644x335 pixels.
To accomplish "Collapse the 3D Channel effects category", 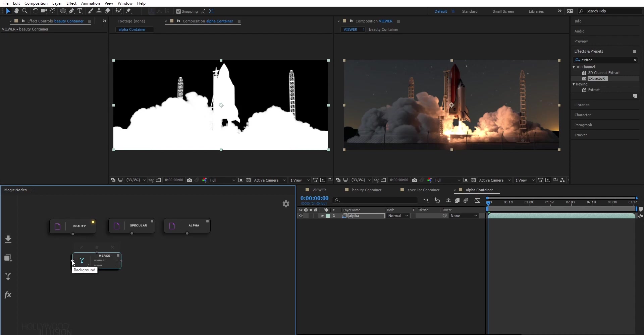I will tap(574, 67).
